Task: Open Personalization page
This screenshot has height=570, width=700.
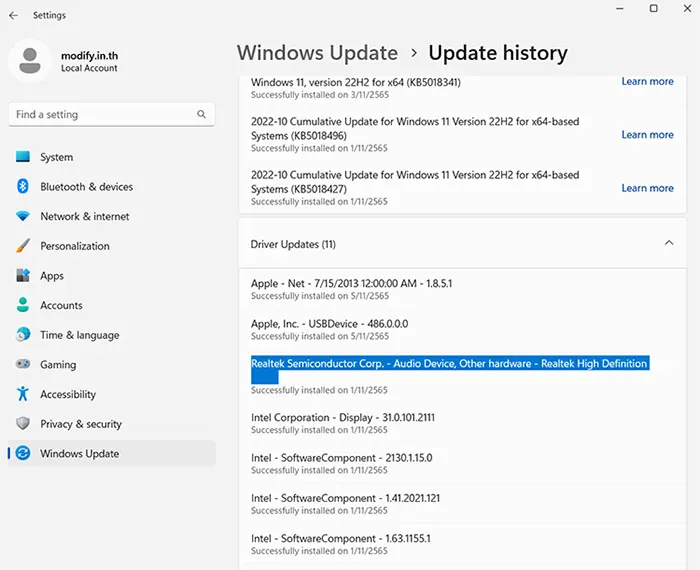Action: tap(112, 245)
